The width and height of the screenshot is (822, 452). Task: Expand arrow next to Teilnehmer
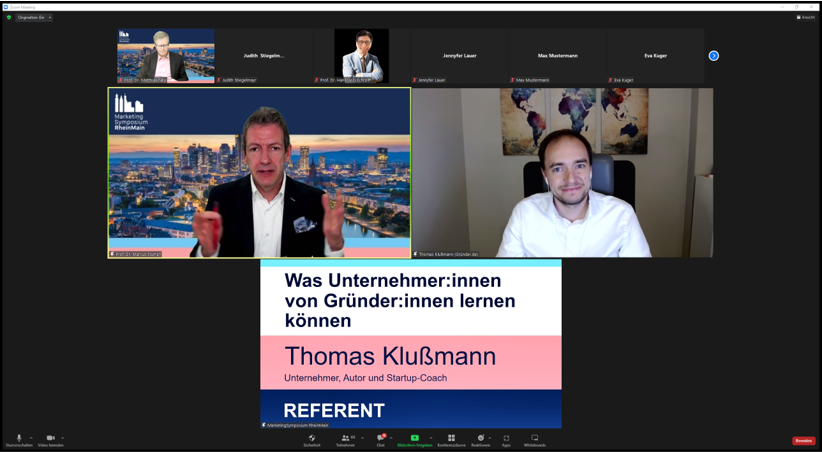(x=362, y=437)
